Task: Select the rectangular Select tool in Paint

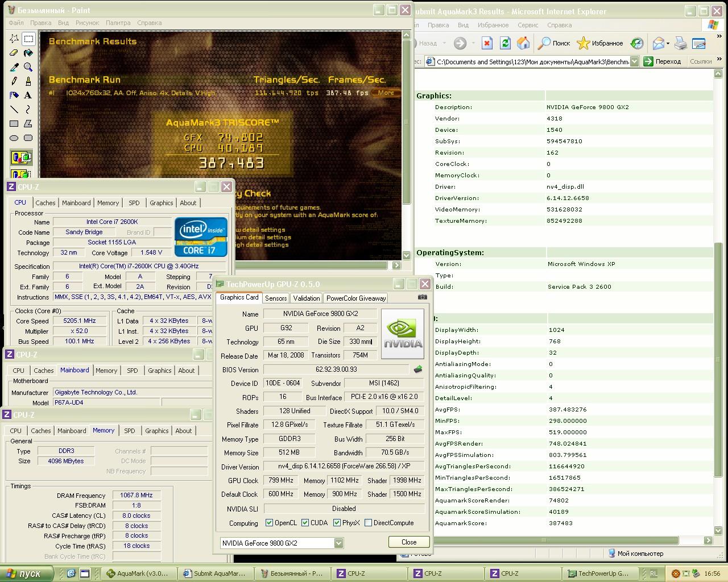Action: click(x=28, y=39)
